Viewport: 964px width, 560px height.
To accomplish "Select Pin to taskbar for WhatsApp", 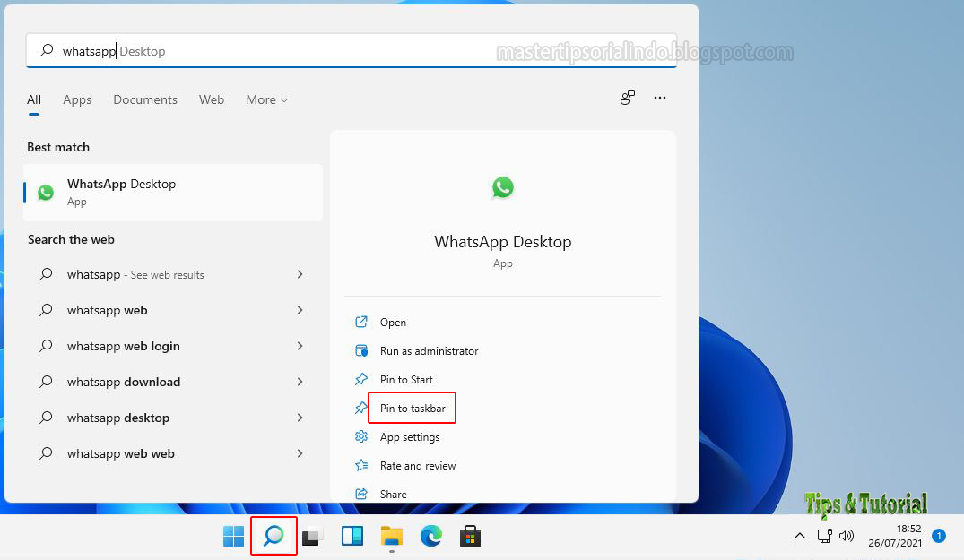I will [x=410, y=408].
